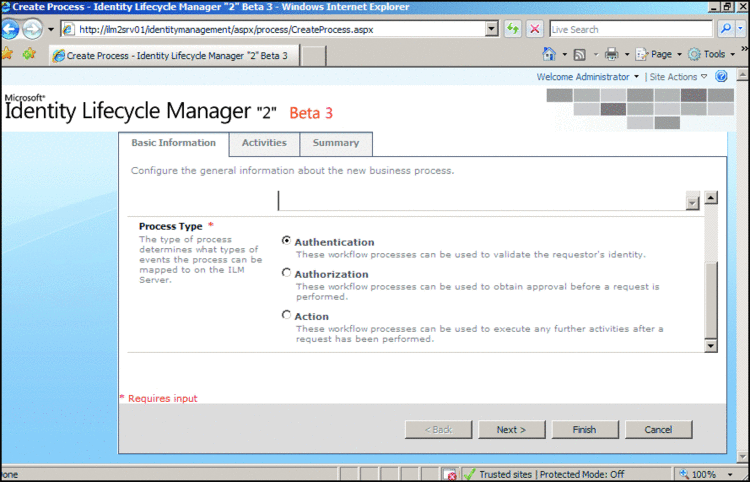Image resolution: width=750 pixels, height=482 pixels.
Task: Expand the Print dropdown arrow
Action: 627,55
